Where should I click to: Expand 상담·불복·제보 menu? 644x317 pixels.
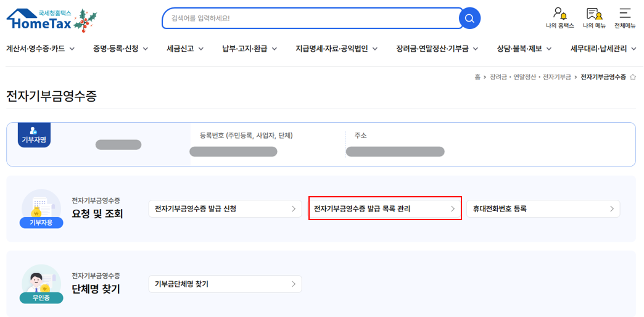point(524,49)
